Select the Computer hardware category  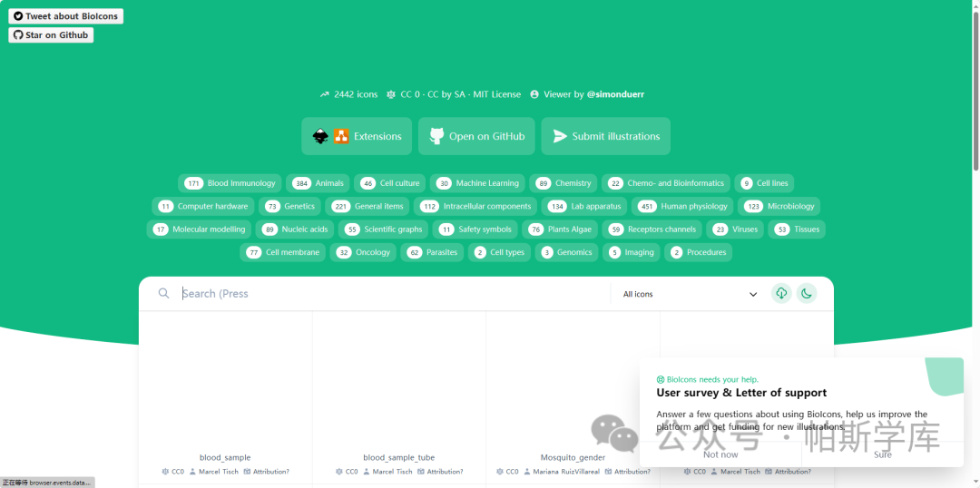(203, 206)
